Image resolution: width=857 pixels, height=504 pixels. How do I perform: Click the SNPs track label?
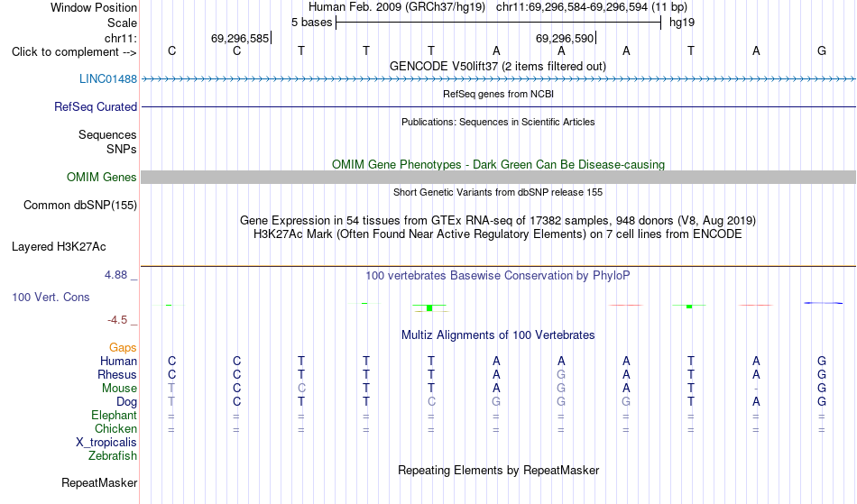(122, 149)
